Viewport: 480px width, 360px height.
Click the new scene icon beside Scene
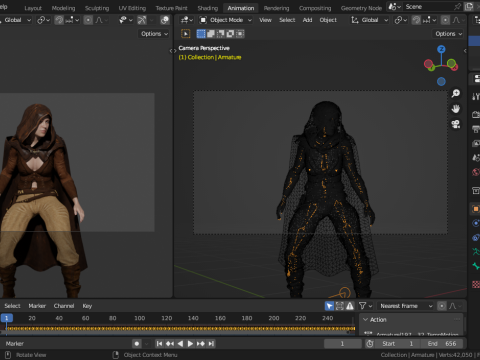[469, 7]
